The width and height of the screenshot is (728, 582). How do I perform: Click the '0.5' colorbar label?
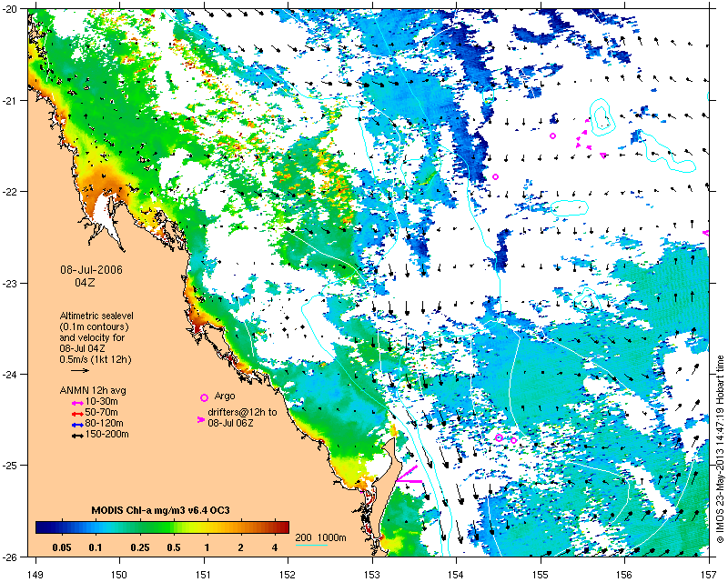pos(173,547)
